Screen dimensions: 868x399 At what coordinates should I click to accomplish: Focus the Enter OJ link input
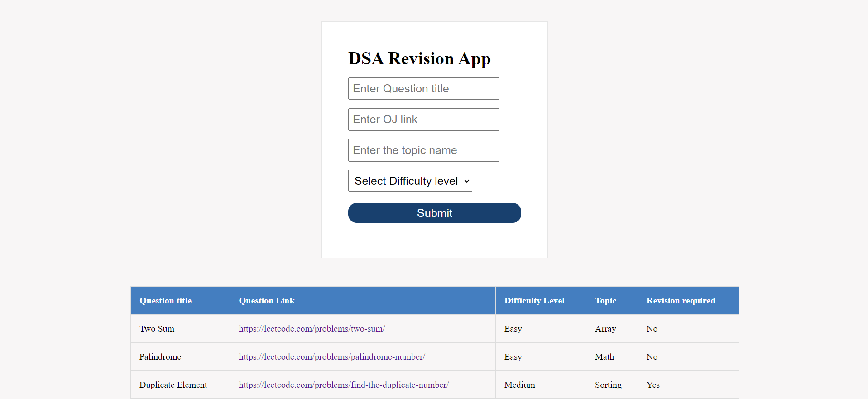click(x=423, y=120)
